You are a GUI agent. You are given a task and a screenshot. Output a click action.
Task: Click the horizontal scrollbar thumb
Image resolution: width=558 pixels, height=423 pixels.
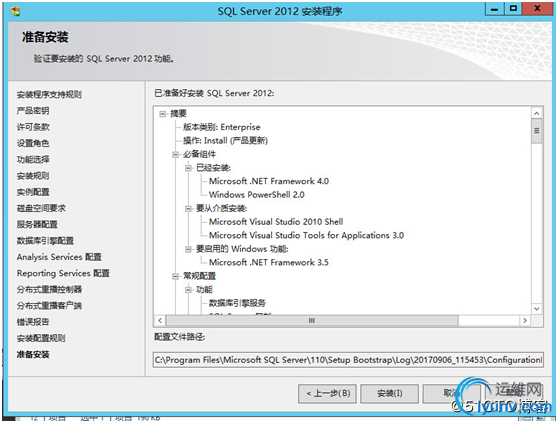coord(312,321)
